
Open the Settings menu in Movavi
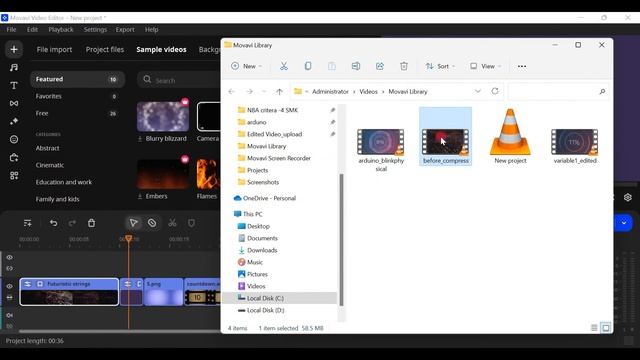(95, 29)
